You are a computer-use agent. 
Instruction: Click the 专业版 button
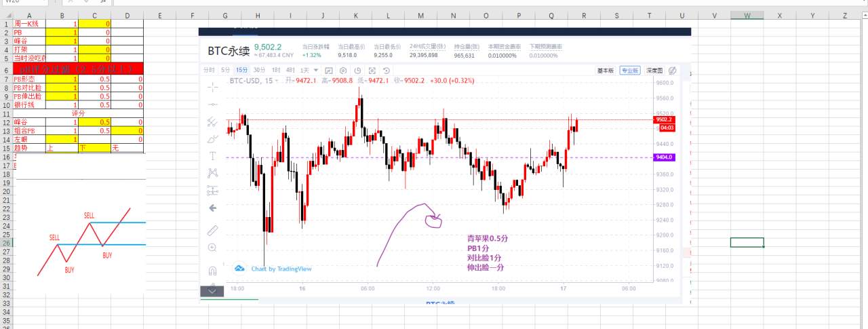(630, 71)
